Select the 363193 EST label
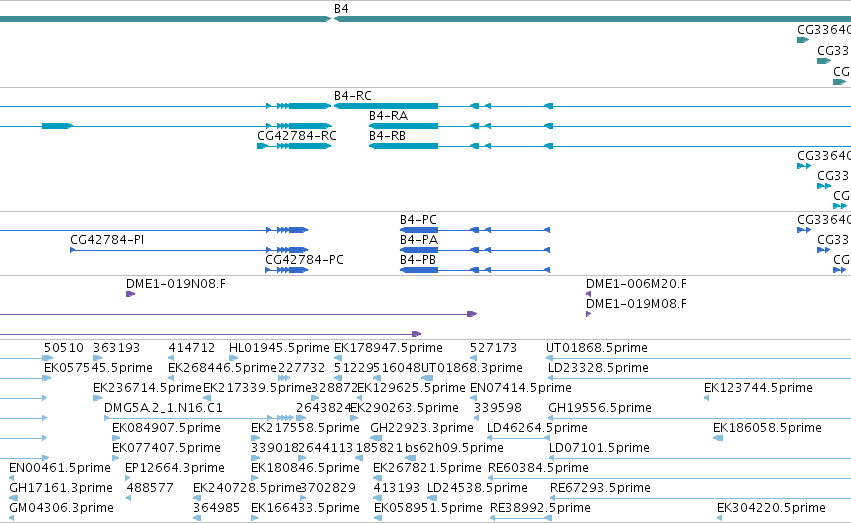The height and width of the screenshot is (523, 851). pyautogui.click(x=116, y=348)
